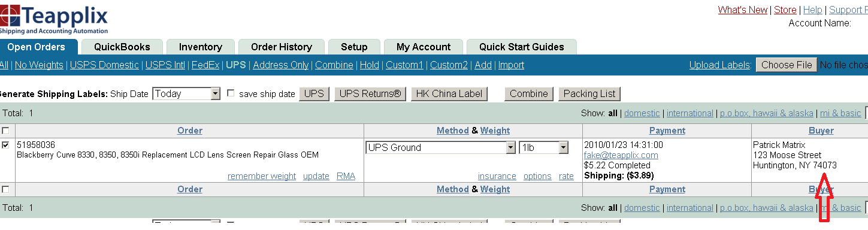This screenshot has width=868, height=230.
Task: Open the Setup tab
Action: coord(354,47)
